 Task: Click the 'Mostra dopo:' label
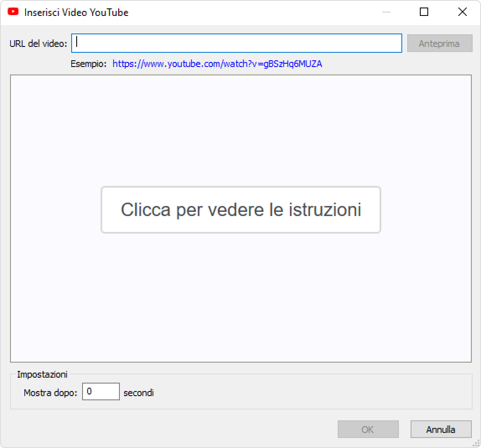click(x=51, y=393)
